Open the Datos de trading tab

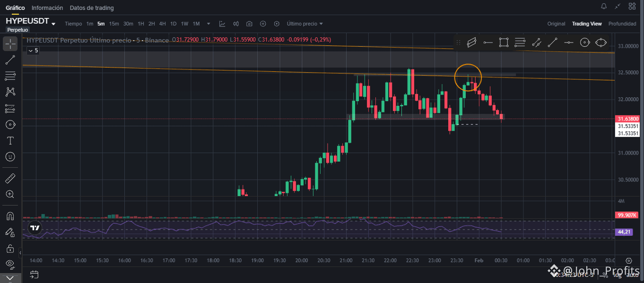(92, 8)
